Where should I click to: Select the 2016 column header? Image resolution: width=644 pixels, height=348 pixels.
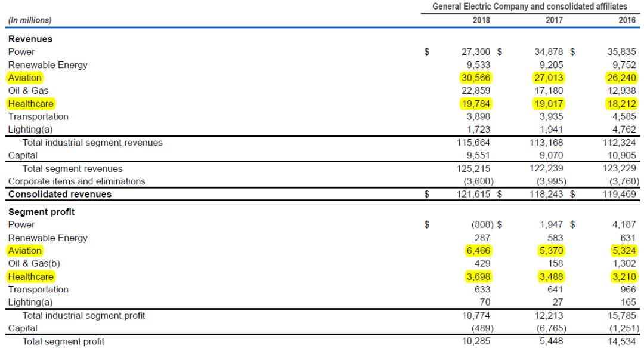pos(627,20)
